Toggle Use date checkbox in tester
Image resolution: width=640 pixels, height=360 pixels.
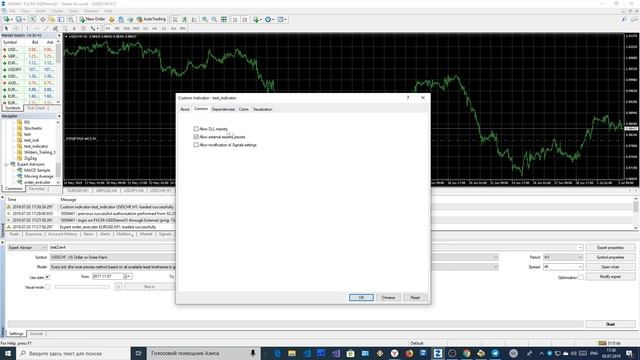pyautogui.click(x=47, y=277)
